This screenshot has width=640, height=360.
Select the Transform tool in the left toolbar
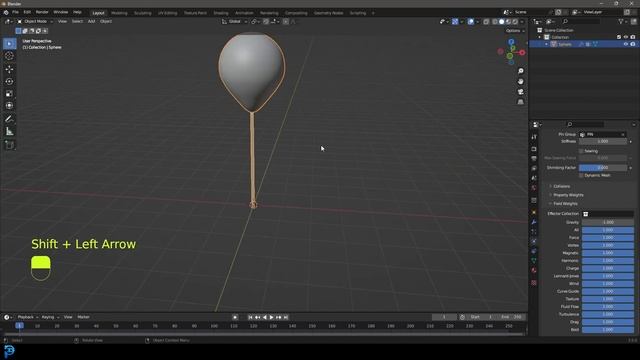pos(9,106)
